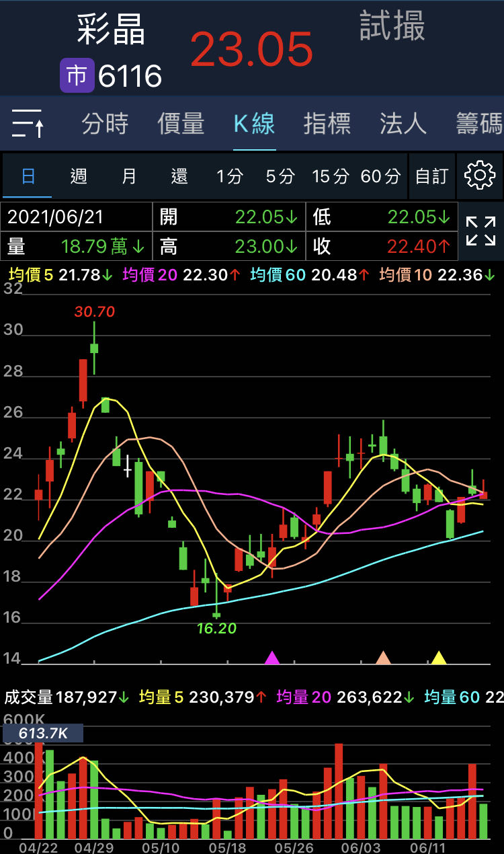The height and width of the screenshot is (854, 504).
Task: Tap the purple 市 market badge
Action: tap(77, 75)
